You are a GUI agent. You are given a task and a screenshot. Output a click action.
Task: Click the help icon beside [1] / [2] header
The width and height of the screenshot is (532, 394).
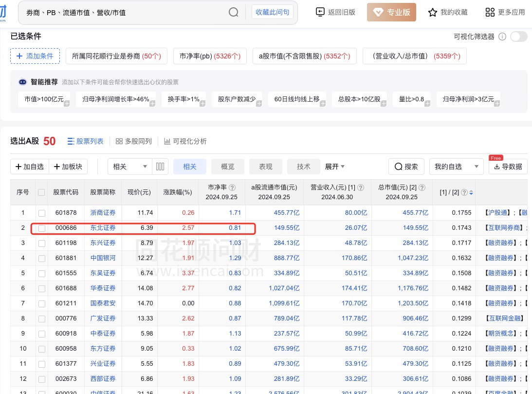click(464, 192)
